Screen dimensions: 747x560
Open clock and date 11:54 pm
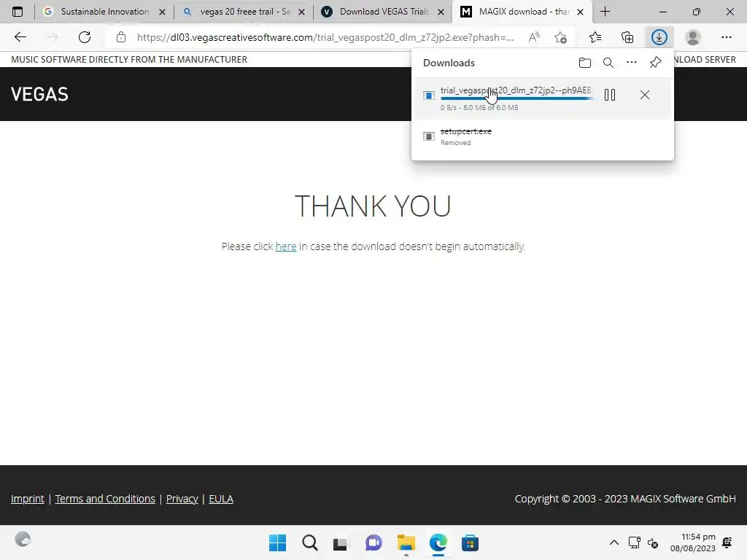tap(693, 542)
